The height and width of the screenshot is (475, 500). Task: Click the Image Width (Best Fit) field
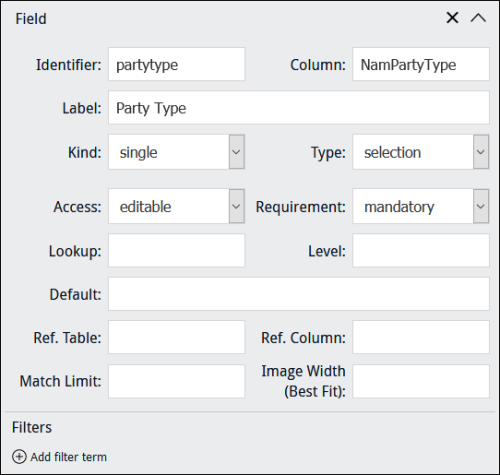tap(421, 381)
